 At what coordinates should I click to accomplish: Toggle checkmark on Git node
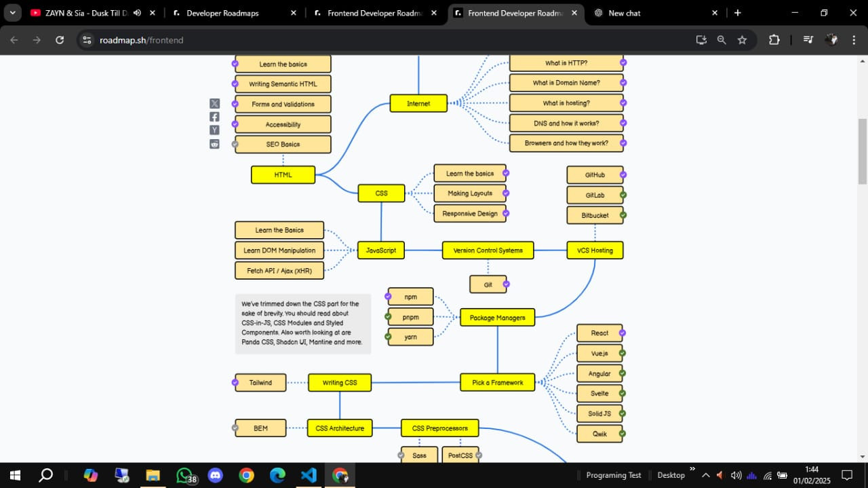coord(506,284)
